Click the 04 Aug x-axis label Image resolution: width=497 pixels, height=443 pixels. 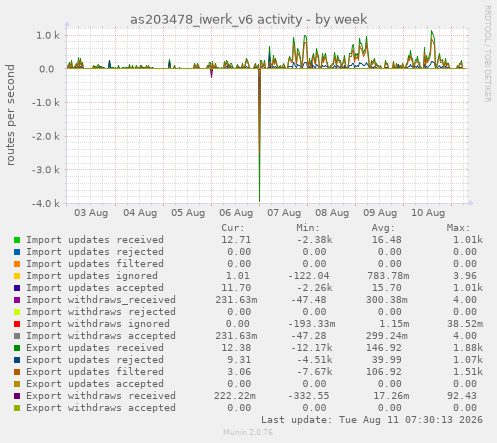(140, 213)
